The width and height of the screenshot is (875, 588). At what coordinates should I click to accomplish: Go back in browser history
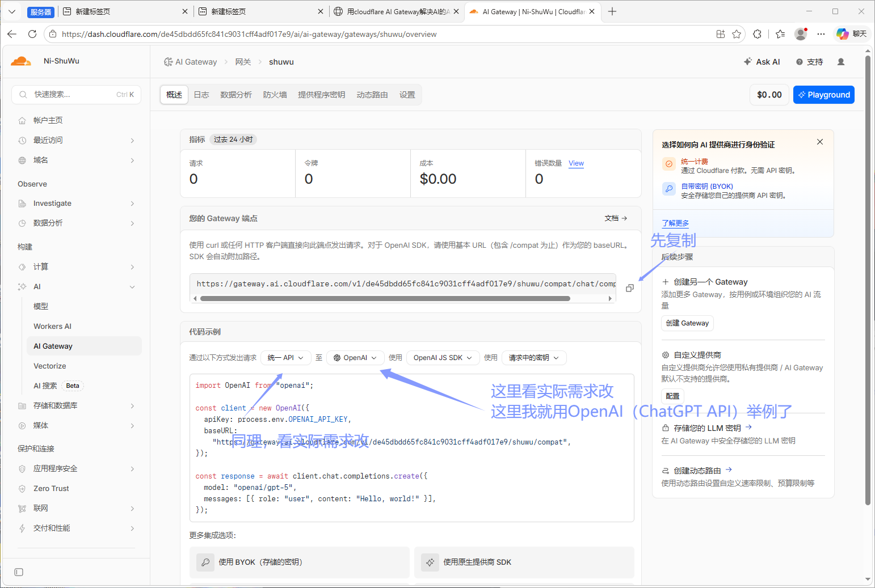coord(12,34)
